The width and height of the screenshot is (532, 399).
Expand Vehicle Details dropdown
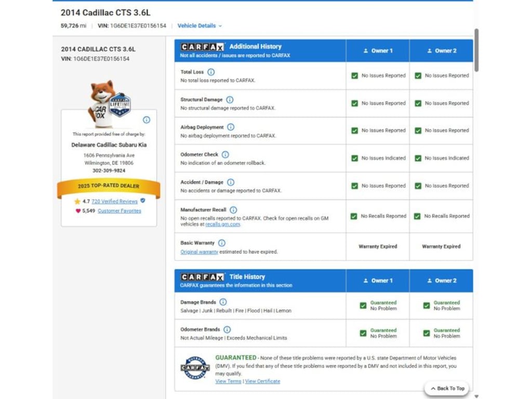pos(199,26)
